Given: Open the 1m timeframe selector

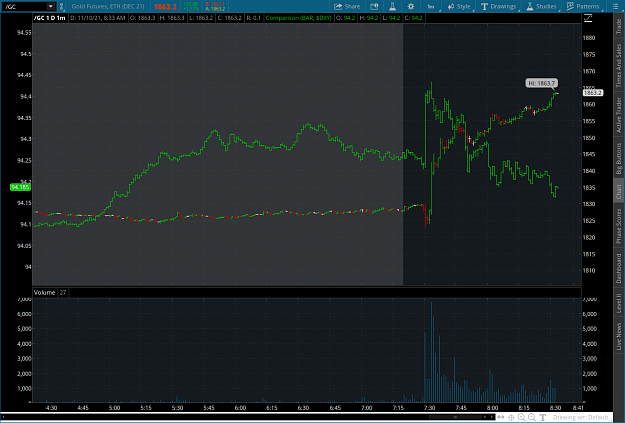Looking at the screenshot, I should [x=431, y=6].
